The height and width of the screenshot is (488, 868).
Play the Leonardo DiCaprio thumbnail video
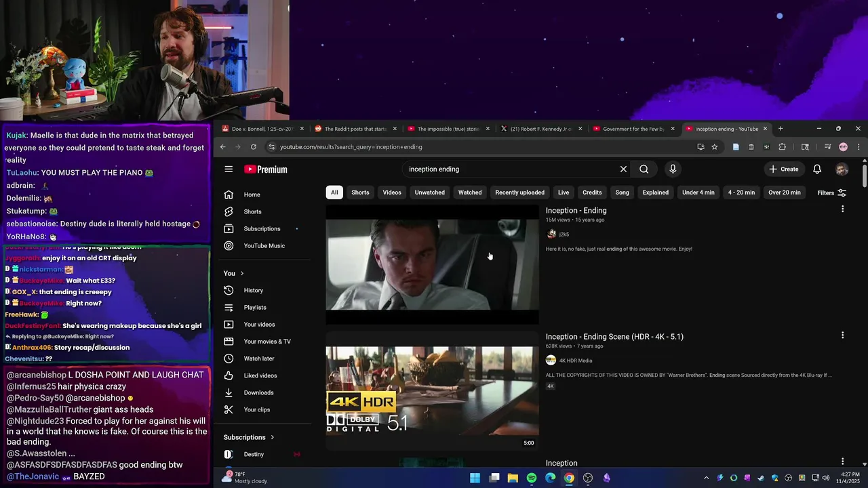pyautogui.click(x=433, y=264)
